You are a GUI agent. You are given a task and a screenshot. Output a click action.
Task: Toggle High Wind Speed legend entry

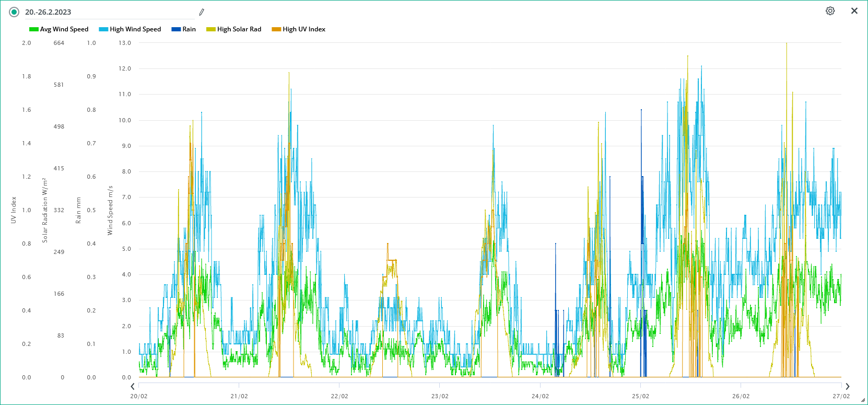(x=135, y=29)
